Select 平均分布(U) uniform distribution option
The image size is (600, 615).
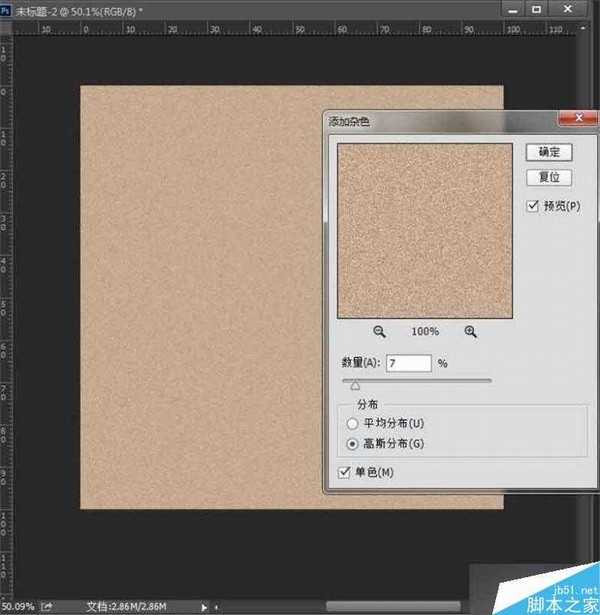click(x=351, y=423)
